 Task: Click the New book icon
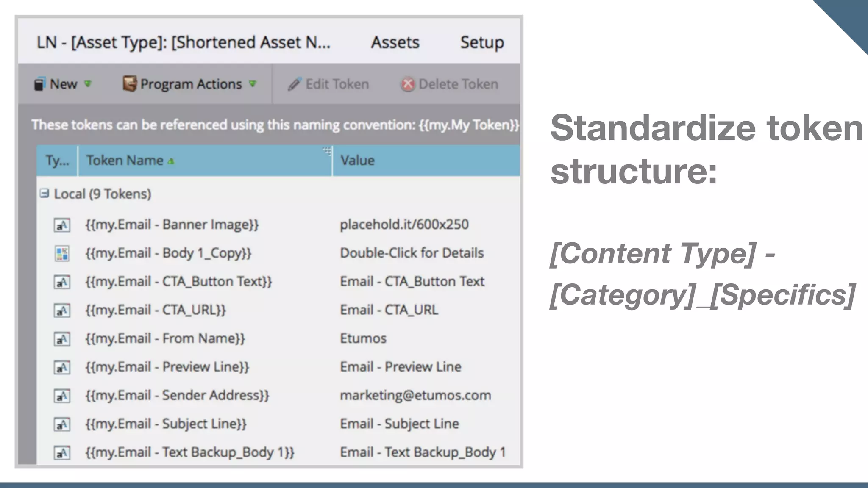click(x=39, y=84)
